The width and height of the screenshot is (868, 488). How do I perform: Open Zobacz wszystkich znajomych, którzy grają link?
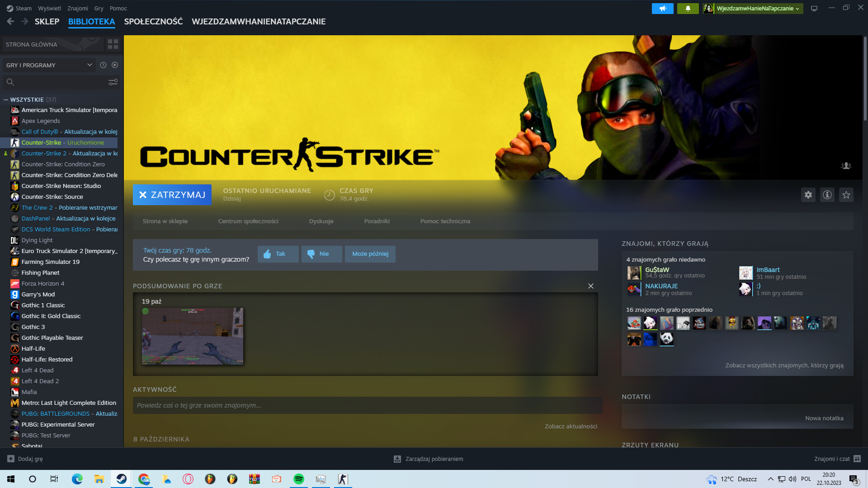pos(784,365)
